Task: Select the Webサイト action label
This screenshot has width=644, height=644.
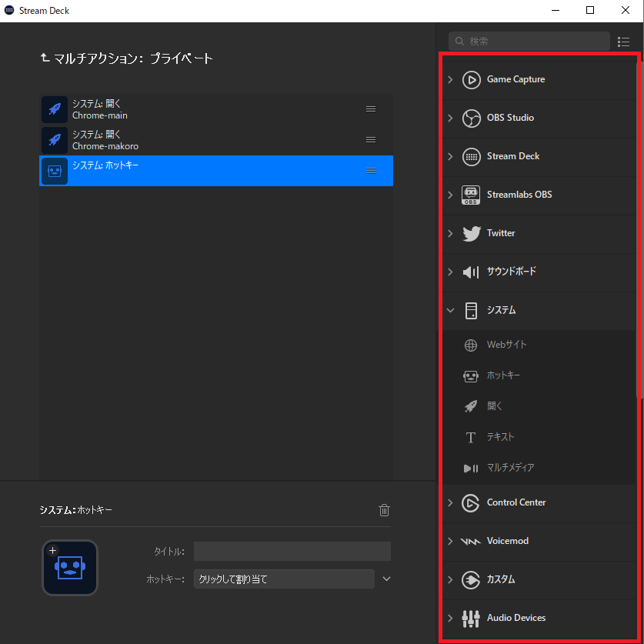Action: 506,345
